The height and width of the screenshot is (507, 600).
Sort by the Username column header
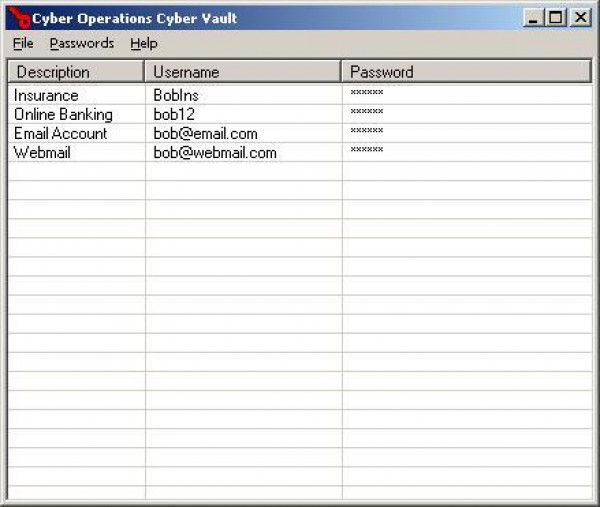coord(243,72)
